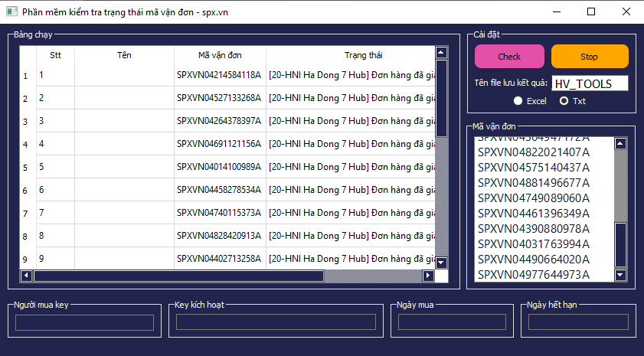Click the table's horizontal scroll right arrow
The width and height of the screenshot is (644, 356).
[x=428, y=276]
